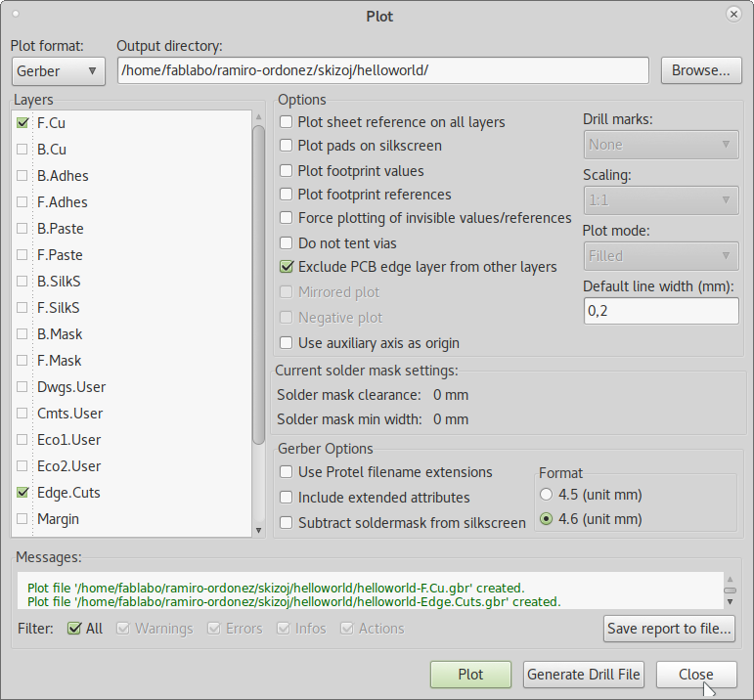Enable Subtract soldermask from silkscreen
754x700 pixels.
click(x=287, y=523)
